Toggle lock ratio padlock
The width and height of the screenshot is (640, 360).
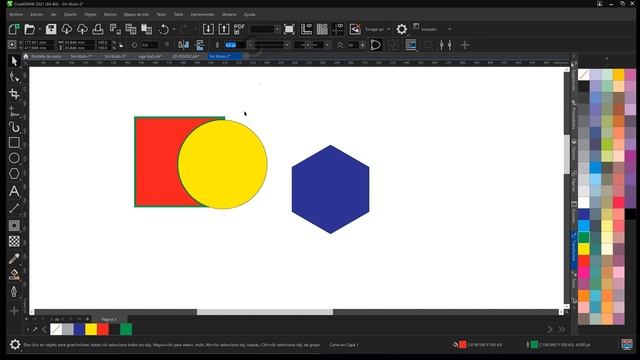click(x=121, y=45)
